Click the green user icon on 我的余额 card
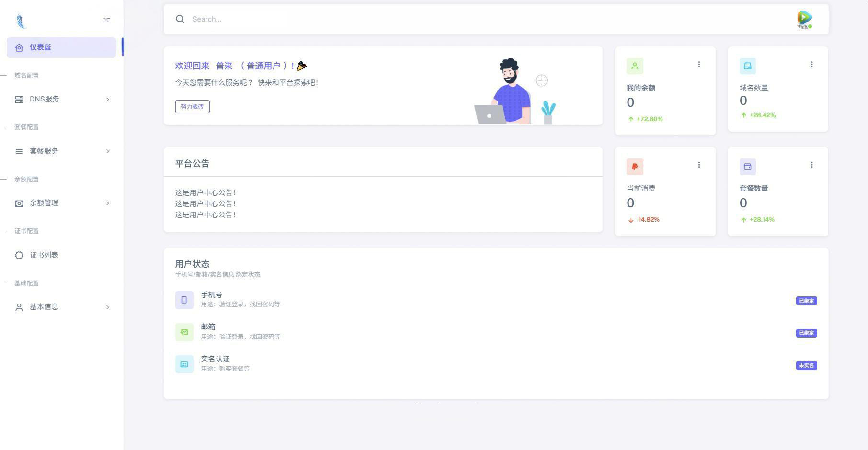Image resolution: width=868 pixels, height=450 pixels. click(x=635, y=66)
